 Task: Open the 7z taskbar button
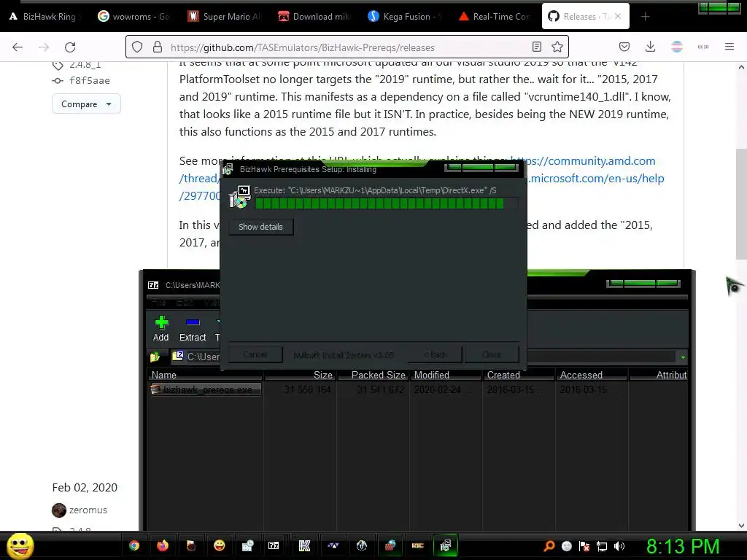click(274, 545)
